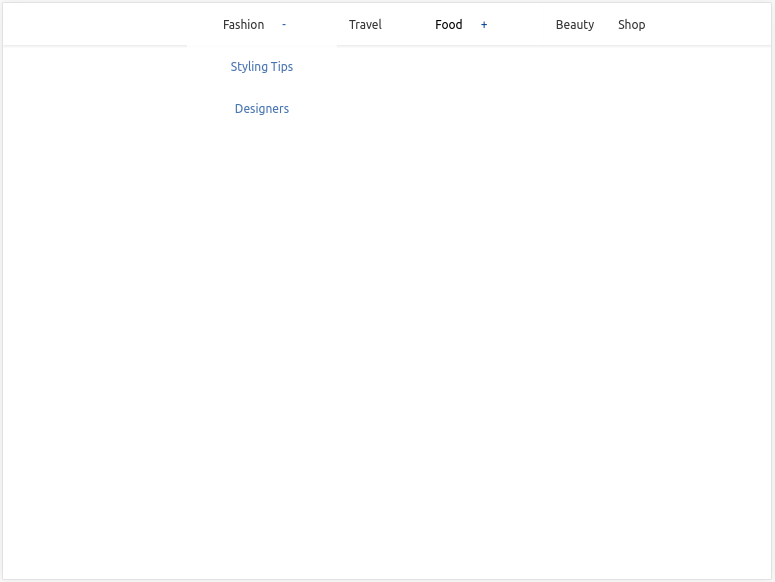Choose Designers under Fashion

tap(261, 109)
